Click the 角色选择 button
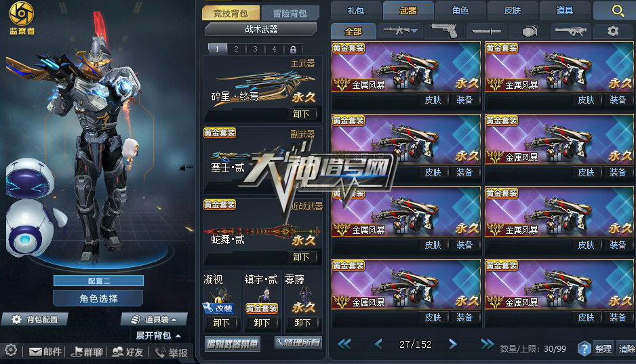 point(98,299)
